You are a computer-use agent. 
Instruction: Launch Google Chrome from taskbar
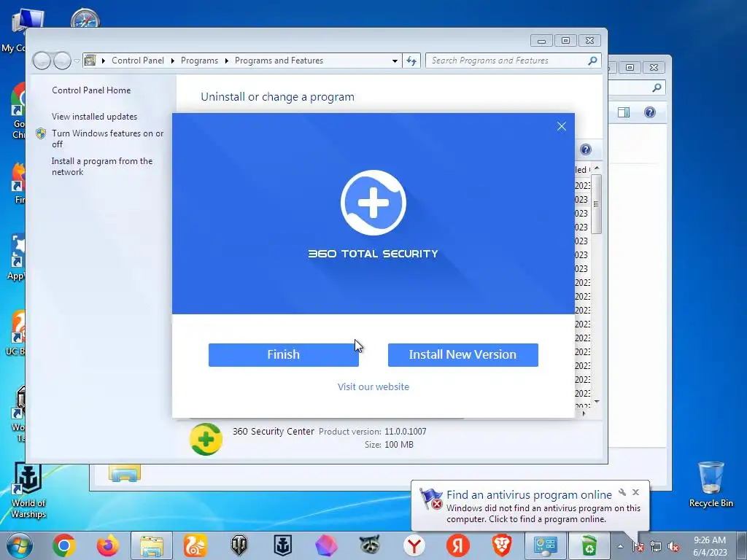(64, 545)
